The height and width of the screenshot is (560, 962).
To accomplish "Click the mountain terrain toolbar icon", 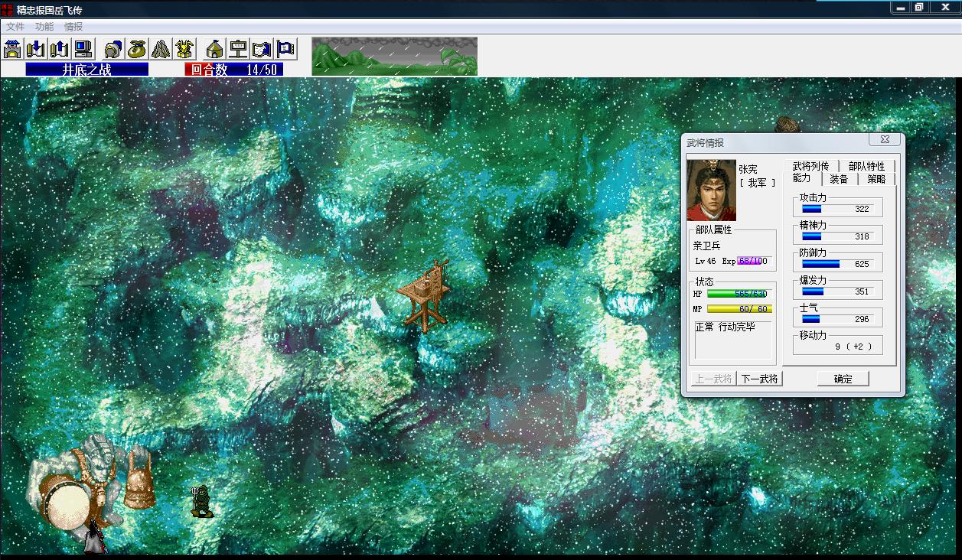I will pyautogui.click(x=161, y=49).
